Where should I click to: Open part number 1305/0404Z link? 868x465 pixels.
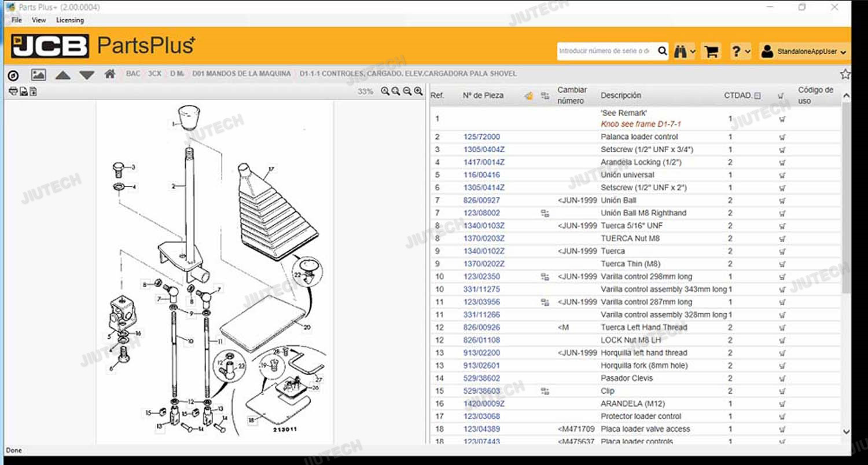[x=484, y=150]
